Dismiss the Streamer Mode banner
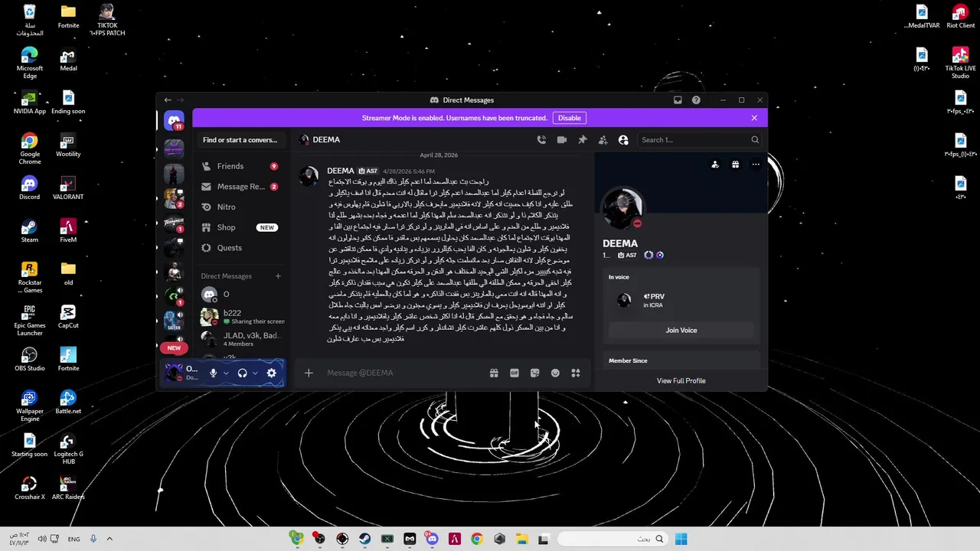 pos(754,118)
